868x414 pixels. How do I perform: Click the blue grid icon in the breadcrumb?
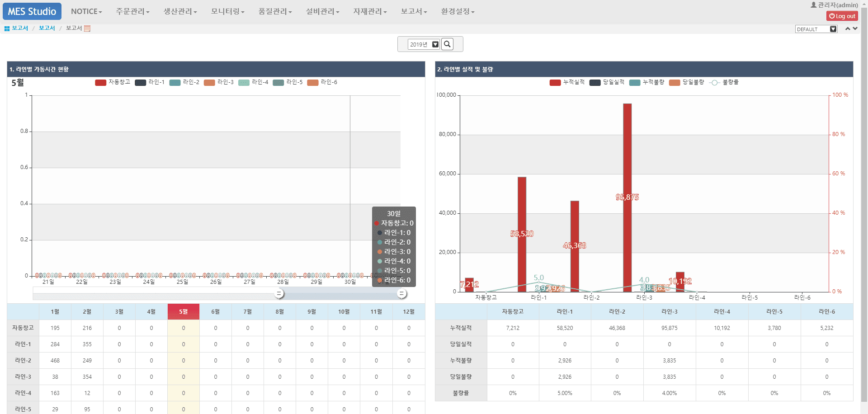tap(6, 28)
